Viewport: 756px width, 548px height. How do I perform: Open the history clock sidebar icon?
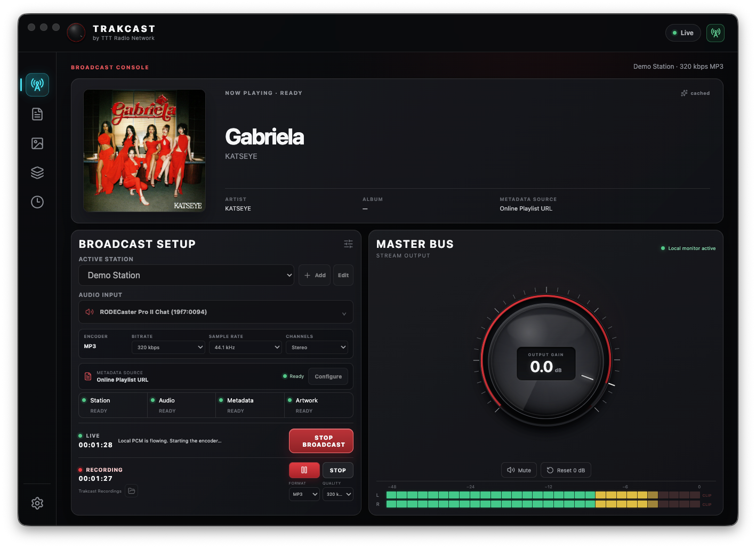(x=37, y=202)
